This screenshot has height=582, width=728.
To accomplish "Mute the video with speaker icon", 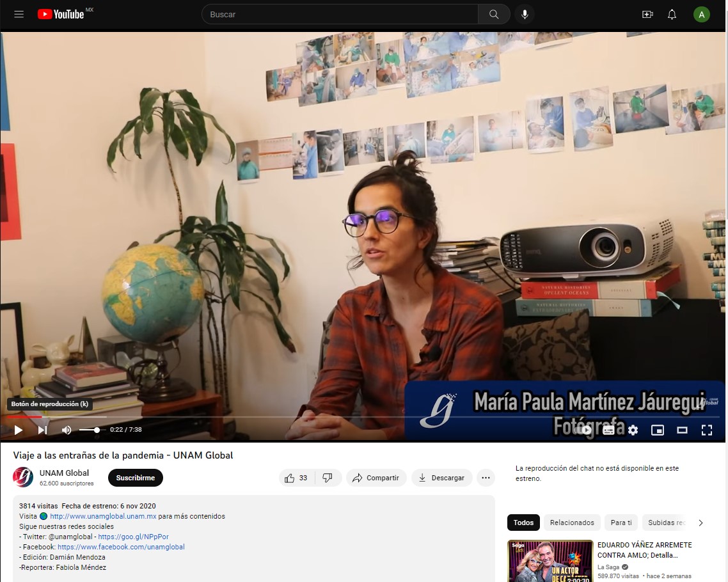I will click(67, 430).
